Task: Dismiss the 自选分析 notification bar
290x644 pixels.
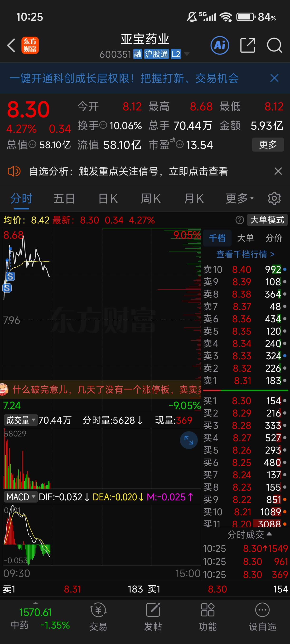Action: pos(278,171)
